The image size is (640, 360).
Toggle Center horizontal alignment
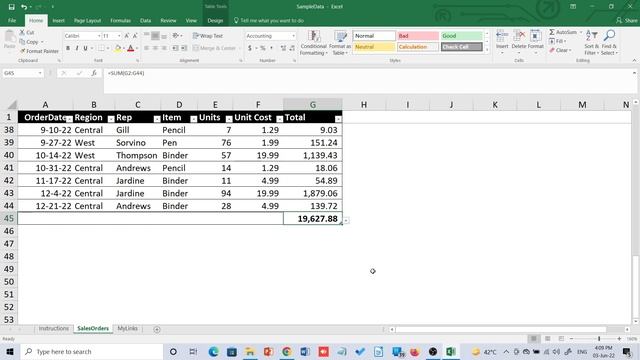155,48
